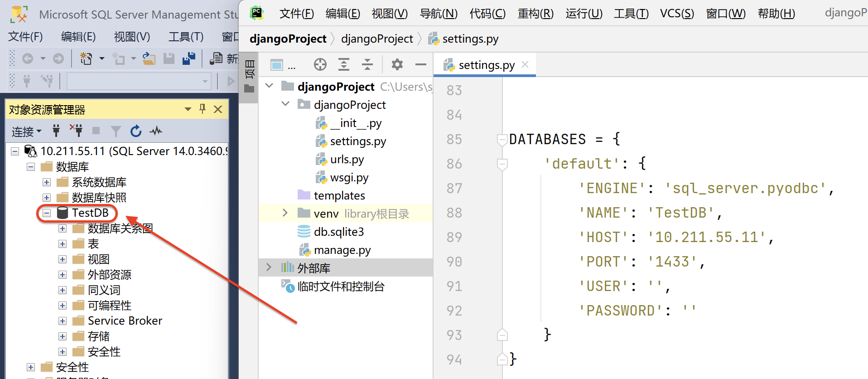The image size is (868, 379).
Task: Click the SSMS application logo icon
Action: (x=19, y=15)
